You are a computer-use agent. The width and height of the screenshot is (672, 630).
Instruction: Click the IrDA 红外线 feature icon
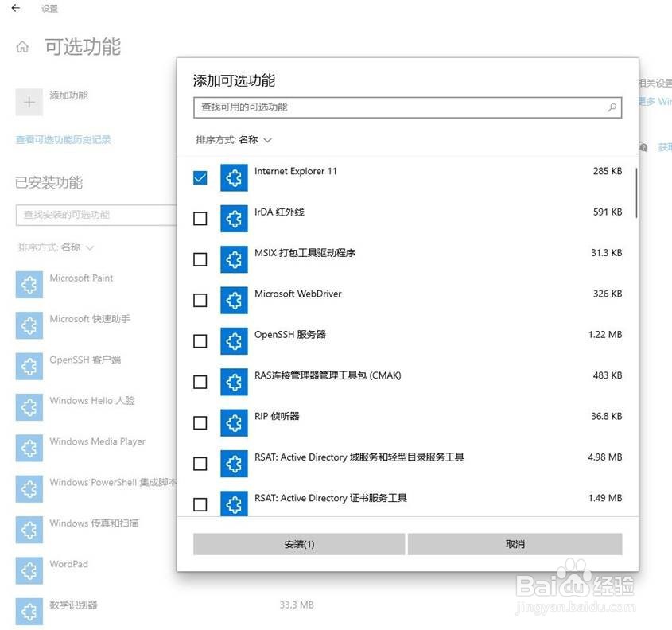[x=234, y=219]
